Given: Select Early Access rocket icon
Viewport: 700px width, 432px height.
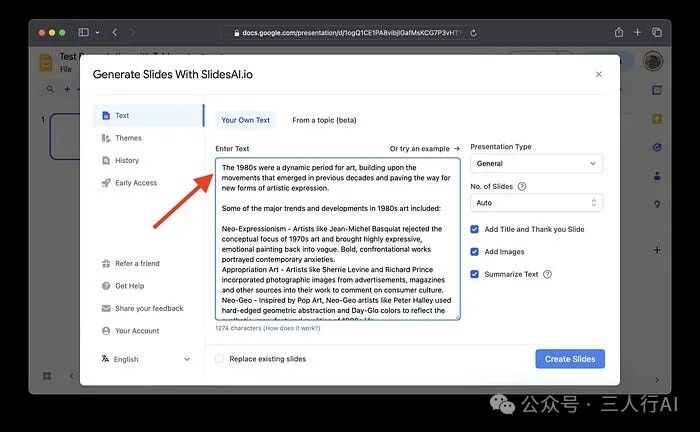Looking at the screenshot, I should click(x=106, y=183).
